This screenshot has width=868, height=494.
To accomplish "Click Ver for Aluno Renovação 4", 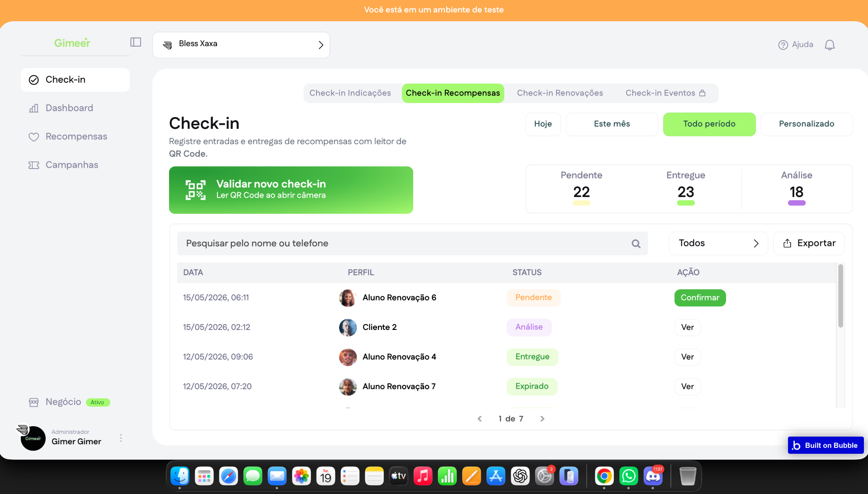I will point(687,357).
